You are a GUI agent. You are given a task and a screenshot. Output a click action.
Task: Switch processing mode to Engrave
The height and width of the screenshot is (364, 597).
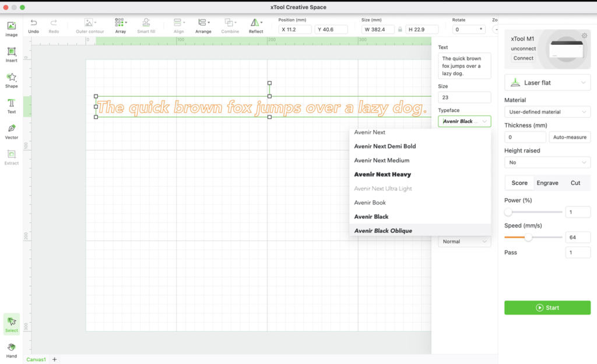[547, 183]
